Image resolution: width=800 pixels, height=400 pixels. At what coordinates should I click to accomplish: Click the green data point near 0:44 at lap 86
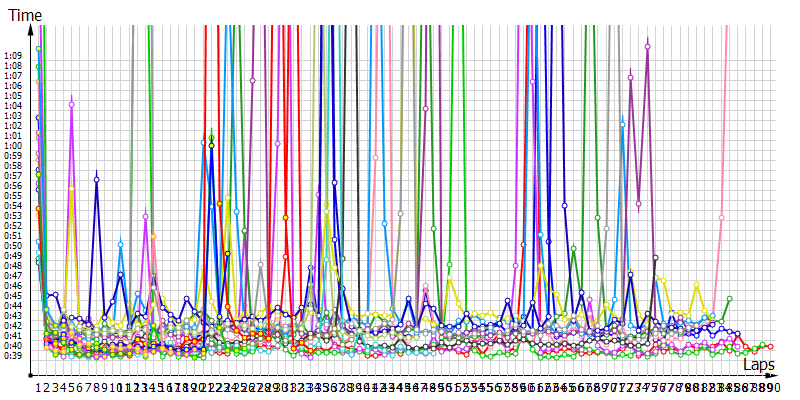coord(730,299)
